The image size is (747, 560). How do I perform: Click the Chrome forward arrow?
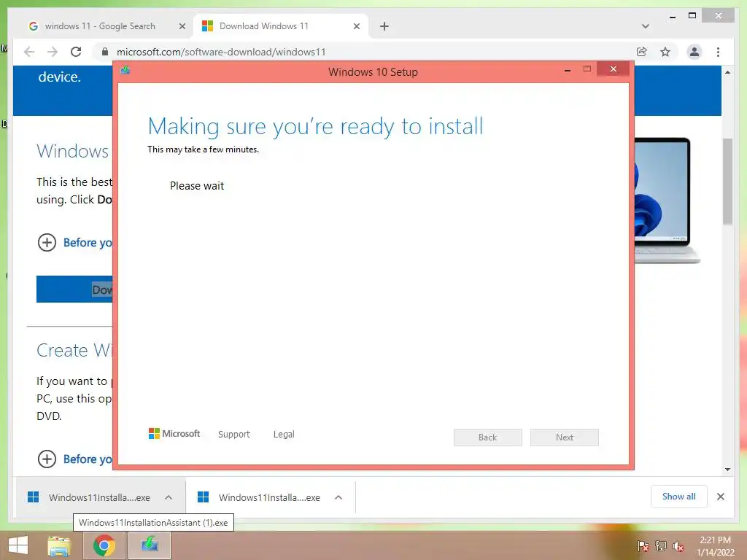53,52
